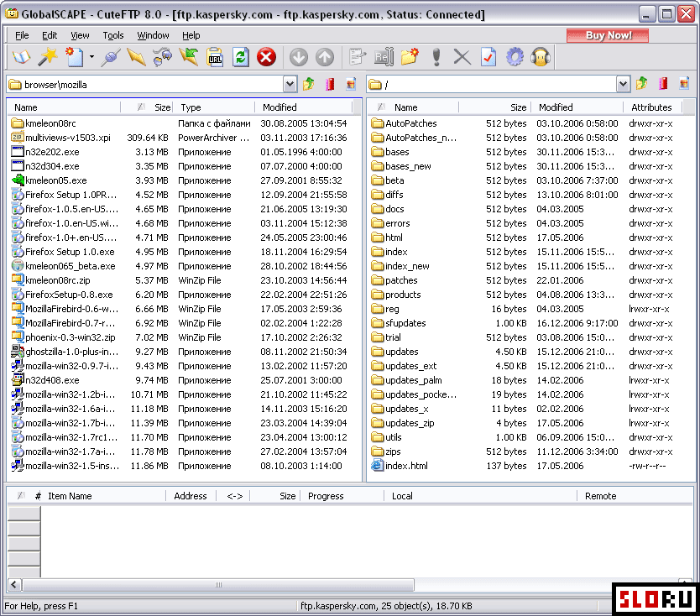Select the AutoPatches remote folder

404,123
